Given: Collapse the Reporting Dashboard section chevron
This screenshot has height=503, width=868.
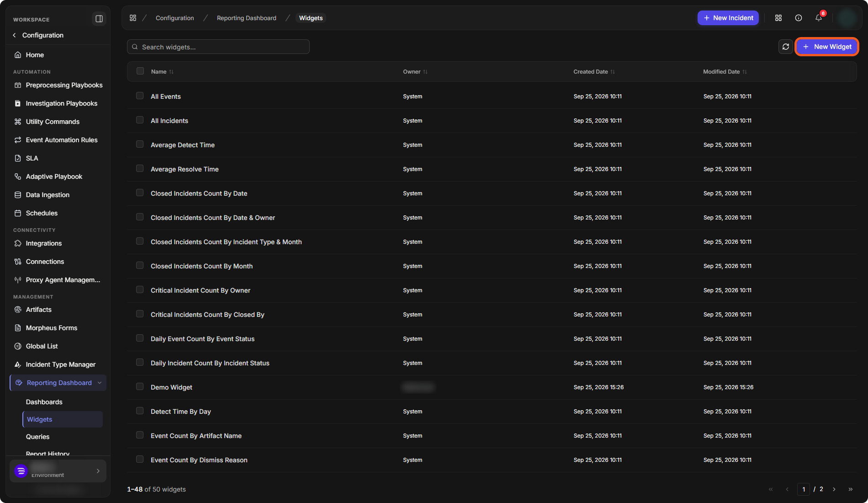Looking at the screenshot, I should click(x=100, y=383).
